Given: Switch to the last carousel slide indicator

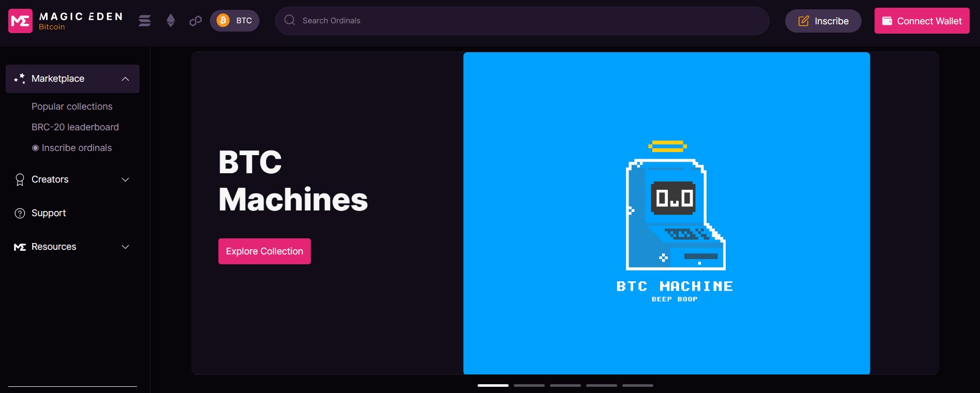Looking at the screenshot, I should [638, 385].
